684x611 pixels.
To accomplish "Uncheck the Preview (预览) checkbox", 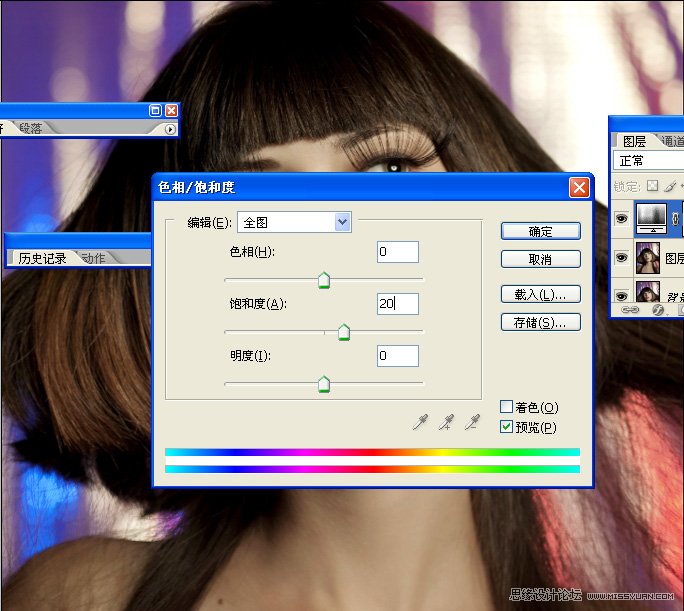I will (x=506, y=427).
